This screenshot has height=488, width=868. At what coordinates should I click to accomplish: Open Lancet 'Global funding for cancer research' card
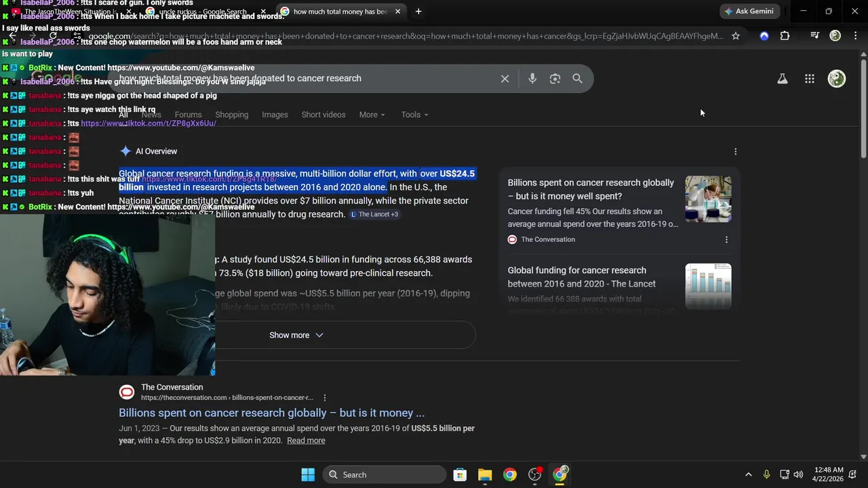(582, 277)
